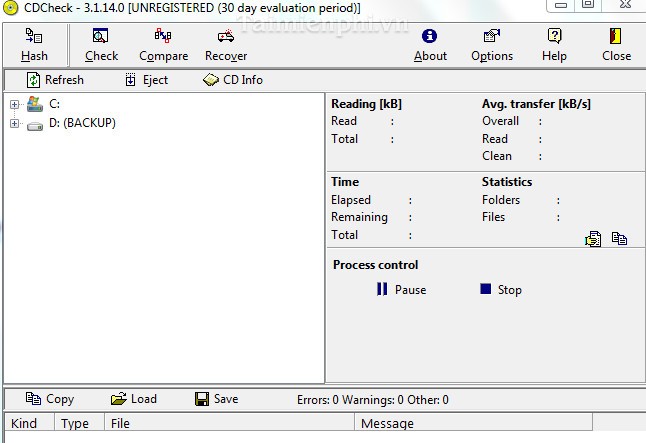Image resolution: width=646 pixels, height=443 pixels.
Task: Select the D: (BACKUP) drive
Action: (x=82, y=124)
